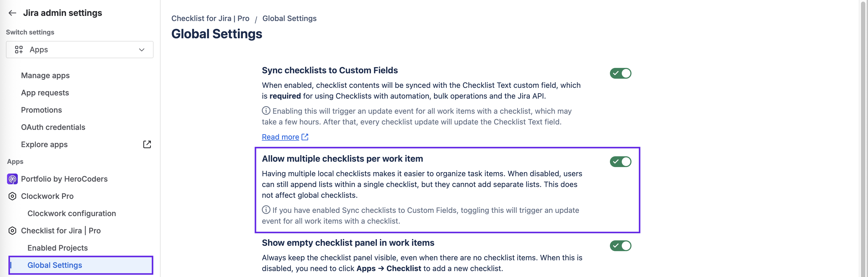Click the back arrow beside Jira admin settings

(12, 13)
